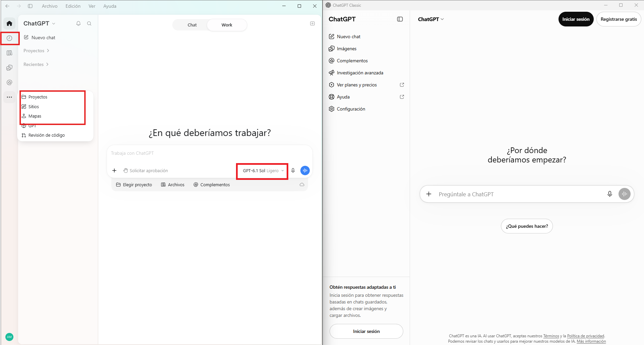This screenshot has height=345, width=644.
Task: Click Registrarse gratis
Action: click(619, 19)
